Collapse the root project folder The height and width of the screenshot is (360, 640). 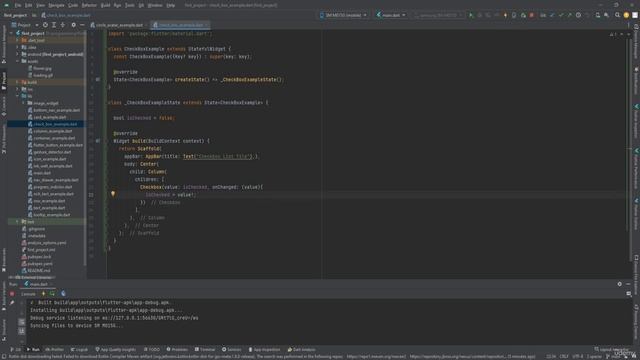12,33
